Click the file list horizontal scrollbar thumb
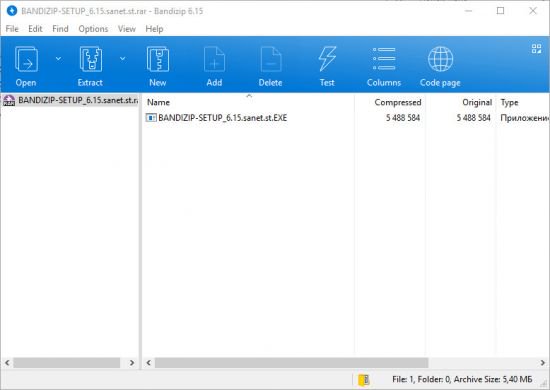 pos(291,363)
